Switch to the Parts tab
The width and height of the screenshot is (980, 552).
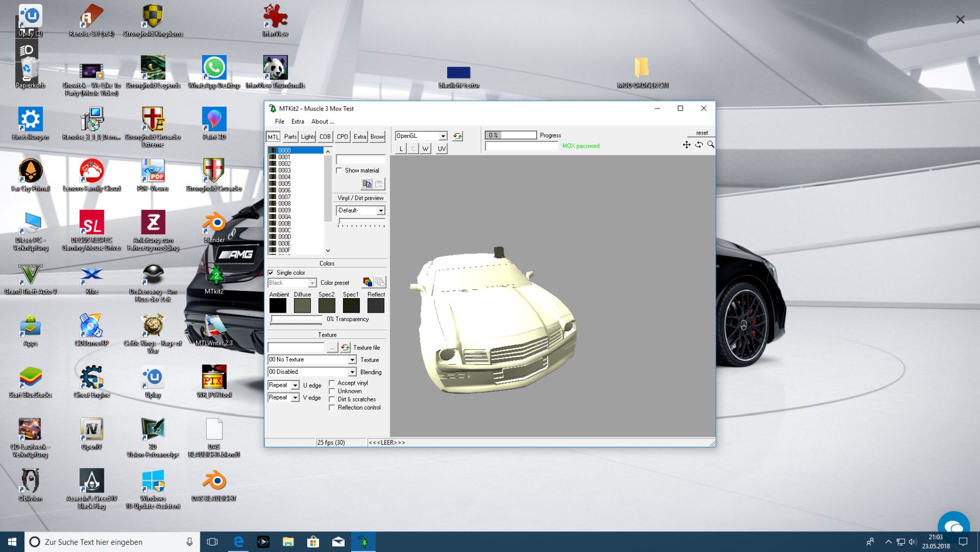(290, 137)
